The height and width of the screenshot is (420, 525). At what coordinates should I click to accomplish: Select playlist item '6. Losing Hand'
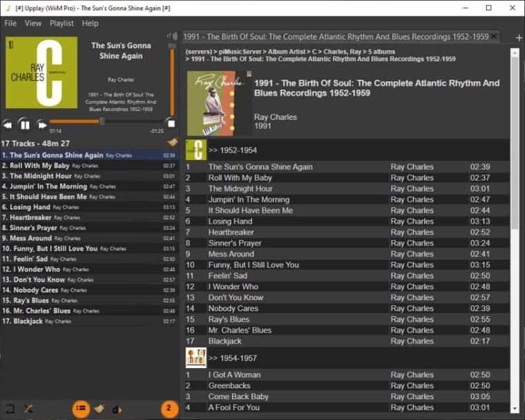coord(89,207)
